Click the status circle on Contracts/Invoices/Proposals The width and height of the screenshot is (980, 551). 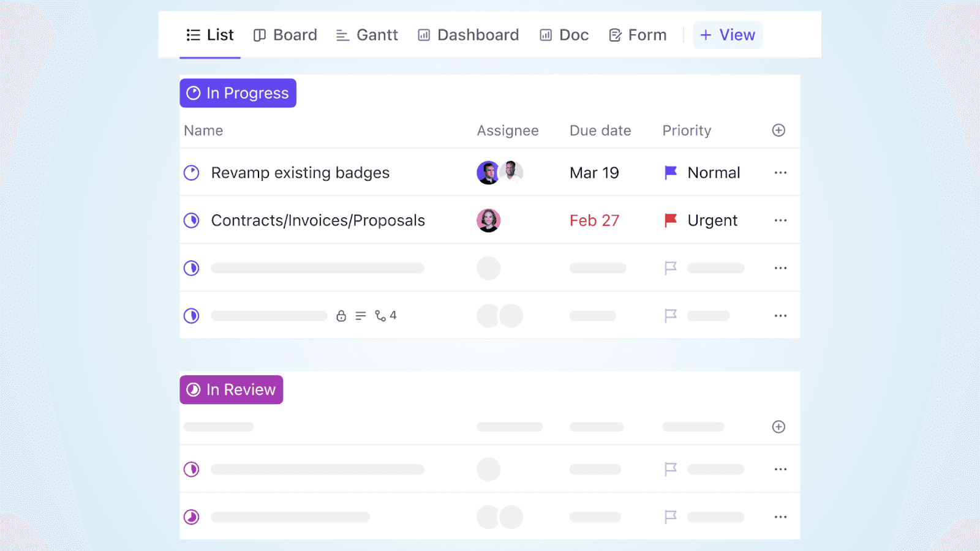point(191,220)
